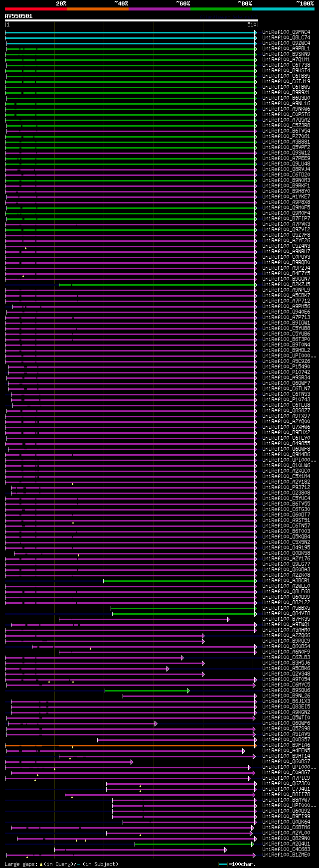
Task: Click label UniRef100_Q8RVJ4
Action: coord(286,170)
